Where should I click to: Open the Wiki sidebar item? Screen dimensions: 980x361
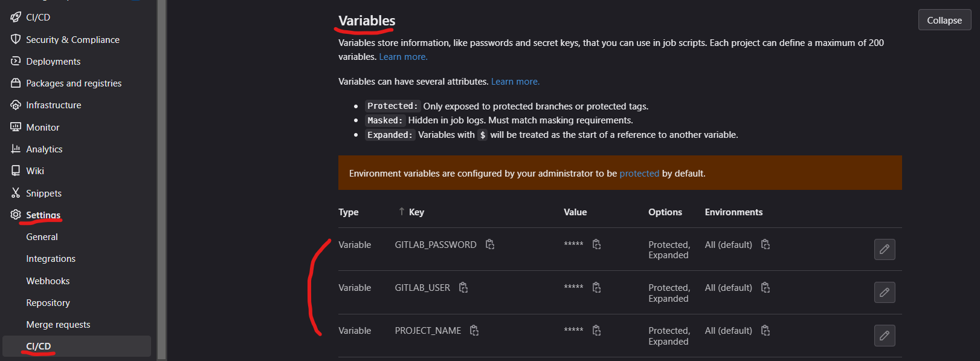35,171
